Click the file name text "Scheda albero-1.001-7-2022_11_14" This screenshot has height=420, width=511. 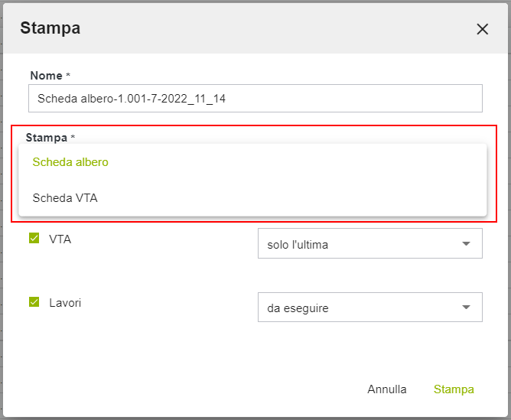pyautogui.click(x=132, y=99)
